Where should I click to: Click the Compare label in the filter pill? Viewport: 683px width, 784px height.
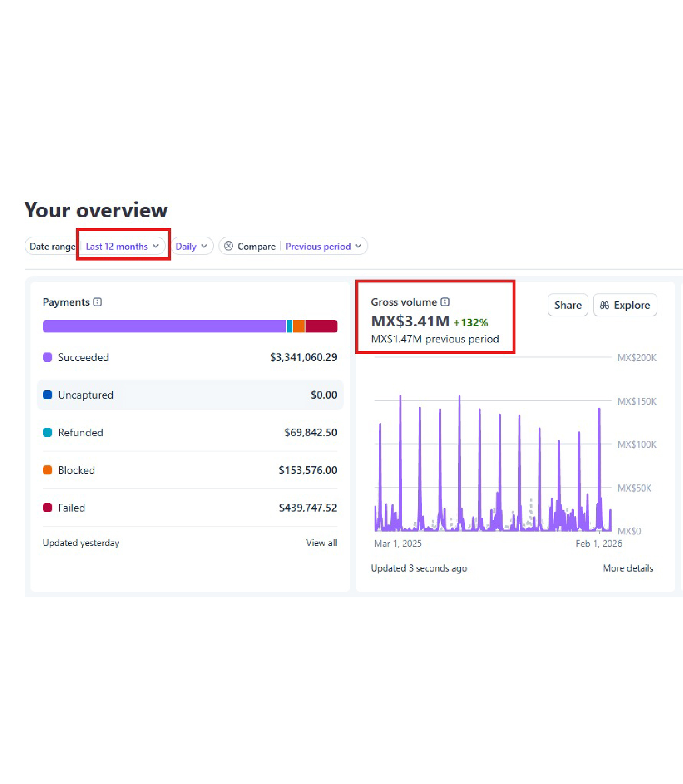pos(257,246)
